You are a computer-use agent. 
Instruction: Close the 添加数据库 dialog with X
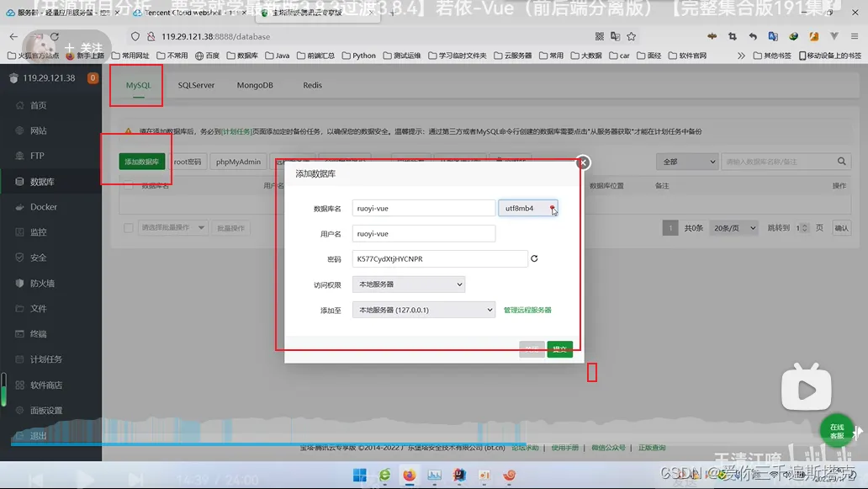click(x=583, y=162)
